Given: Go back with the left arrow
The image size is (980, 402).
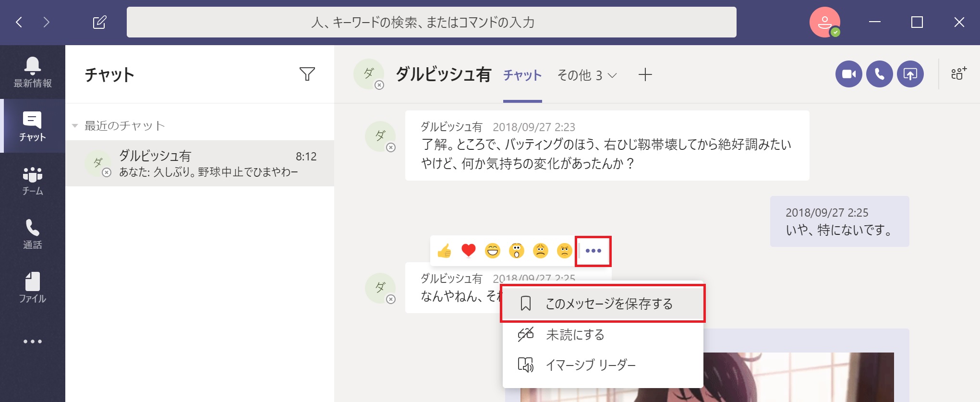Looking at the screenshot, I should point(19,22).
